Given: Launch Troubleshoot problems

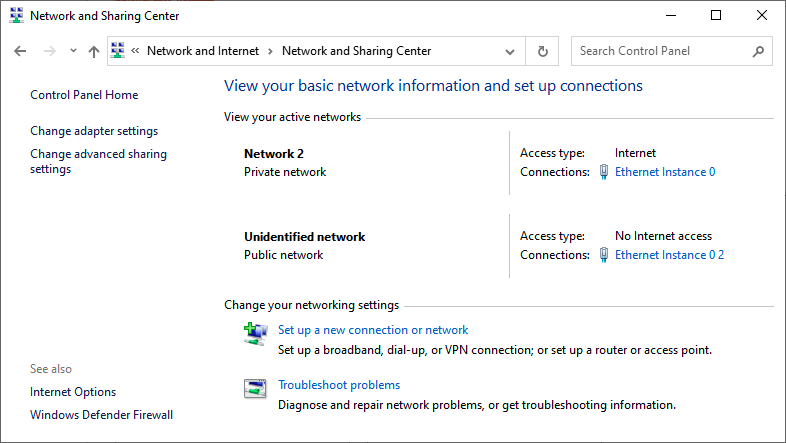Looking at the screenshot, I should pos(339,385).
